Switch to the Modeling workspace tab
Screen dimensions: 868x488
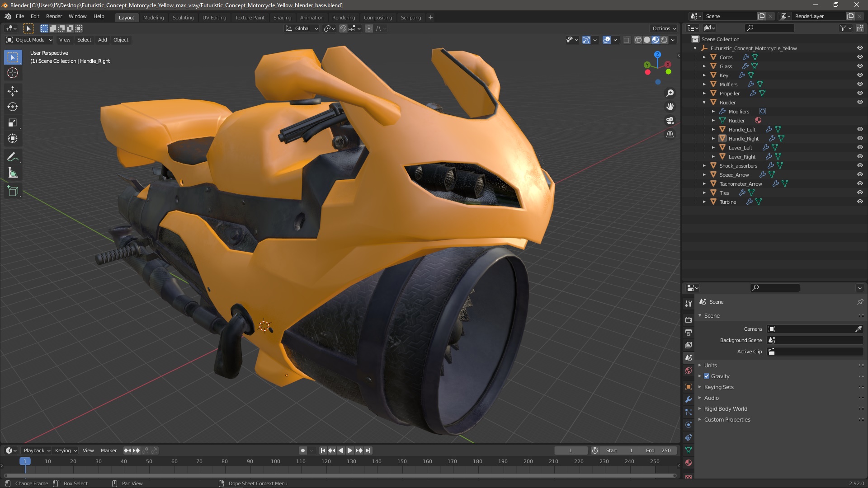[x=153, y=17]
